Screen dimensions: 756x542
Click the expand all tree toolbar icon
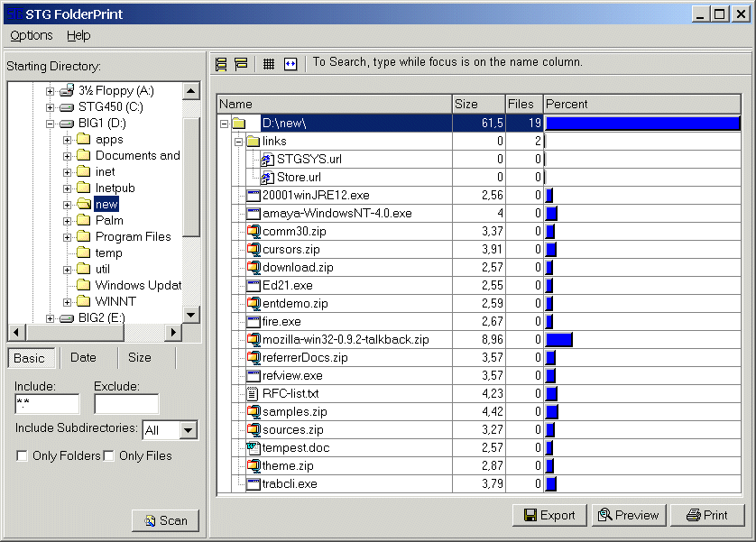click(222, 64)
